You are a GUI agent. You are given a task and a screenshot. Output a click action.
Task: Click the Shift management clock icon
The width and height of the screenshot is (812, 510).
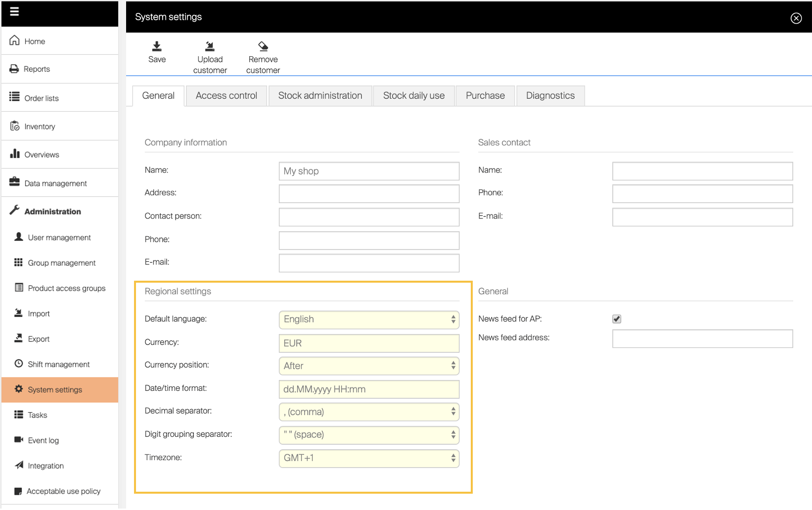(x=19, y=364)
